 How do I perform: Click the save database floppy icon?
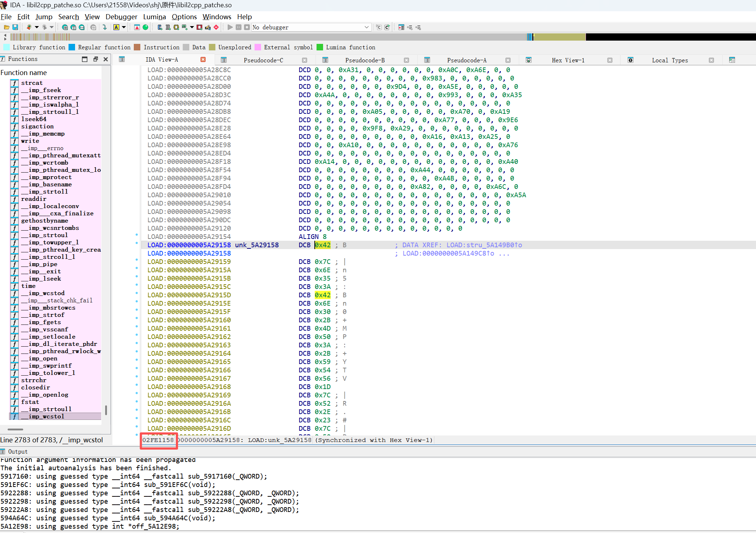pyautogui.click(x=15, y=27)
